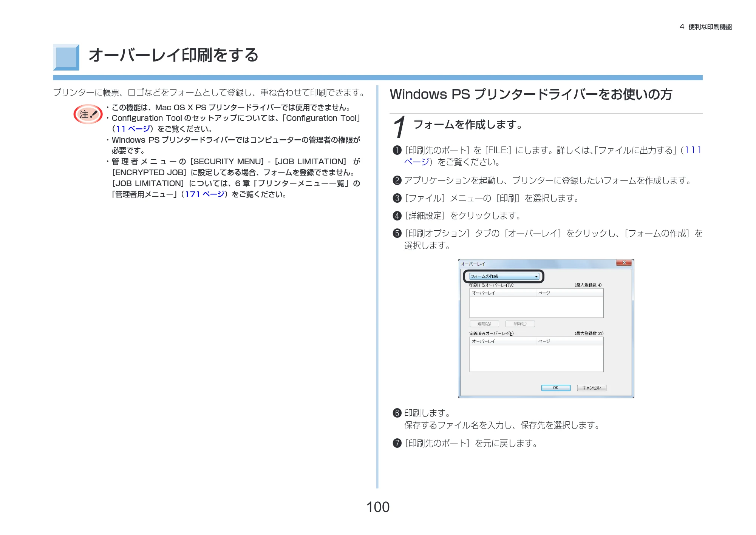Click the page number 100

tap(378, 507)
